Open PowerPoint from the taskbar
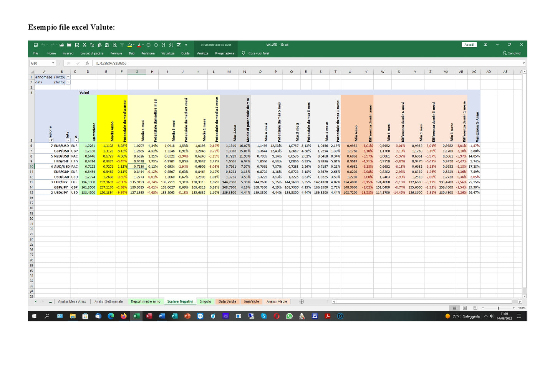555x392 pixels. (x=187, y=316)
